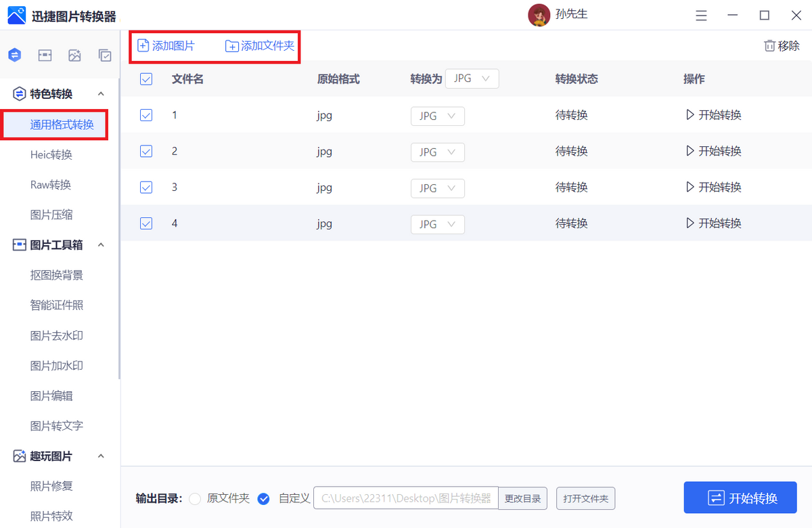
Task: Click the app logo in top-left corner
Action: point(18,14)
